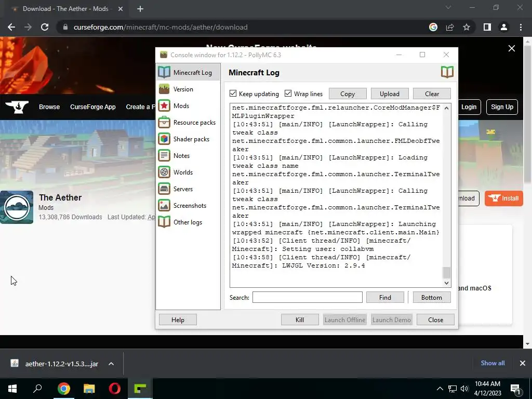Viewport: 532px width, 399px height.
Task: Open Minecraft Log page icon in sidebar
Action: [164, 72]
